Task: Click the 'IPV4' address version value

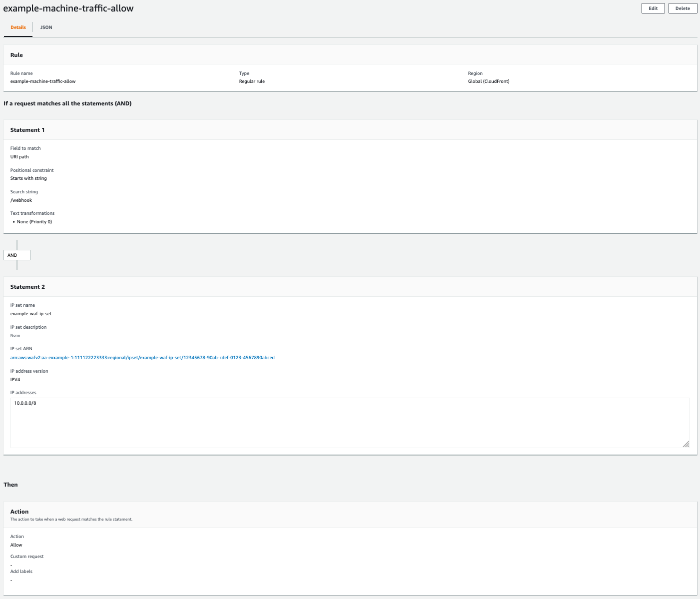Action: point(15,380)
